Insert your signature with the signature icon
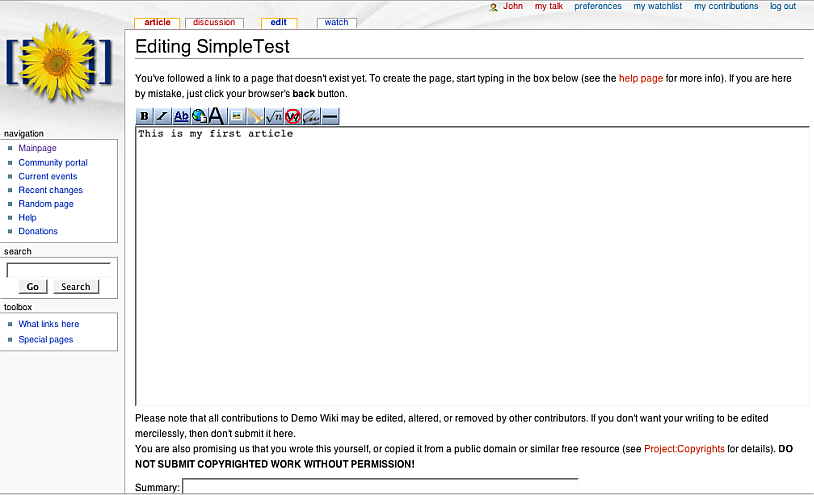Screen dimensions: 814x495 (311, 116)
